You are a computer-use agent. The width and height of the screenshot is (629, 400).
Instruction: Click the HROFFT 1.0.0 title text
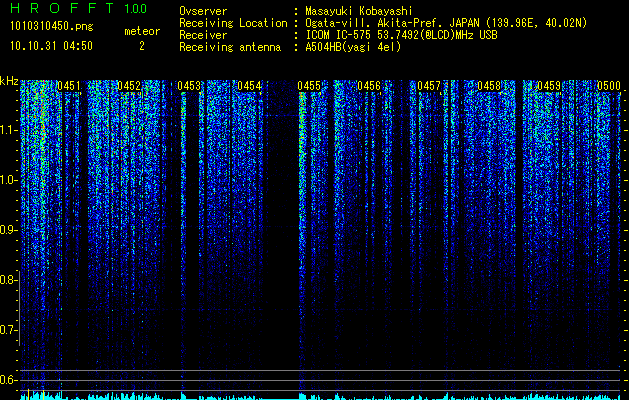pos(79,8)
